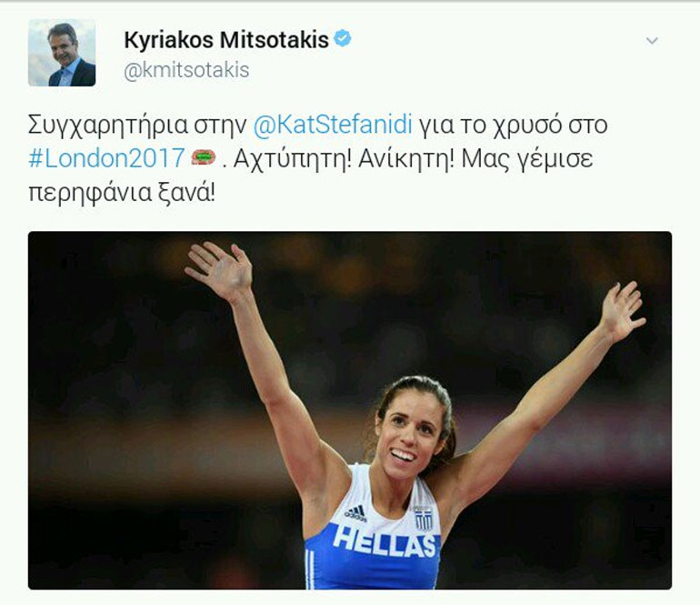
Task: Click the word Συγχαρητήρια in the tweet
Action: (x=108, y=126)
